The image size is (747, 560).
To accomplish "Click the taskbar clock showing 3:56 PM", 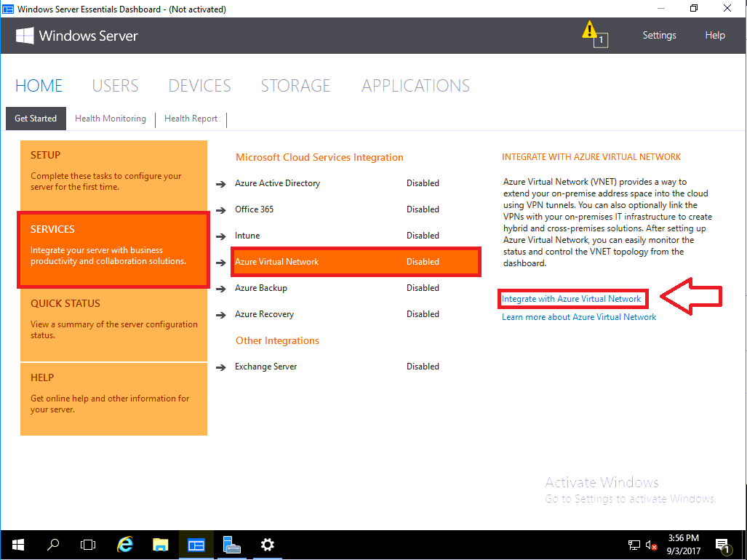I will click(x=684, y=544).
